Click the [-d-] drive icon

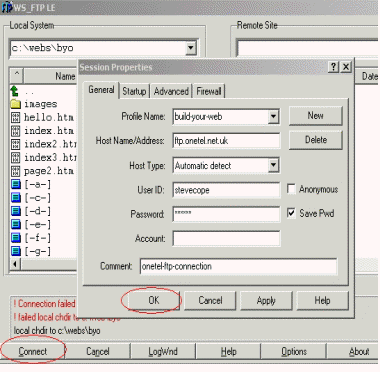[x=16, y=211]
